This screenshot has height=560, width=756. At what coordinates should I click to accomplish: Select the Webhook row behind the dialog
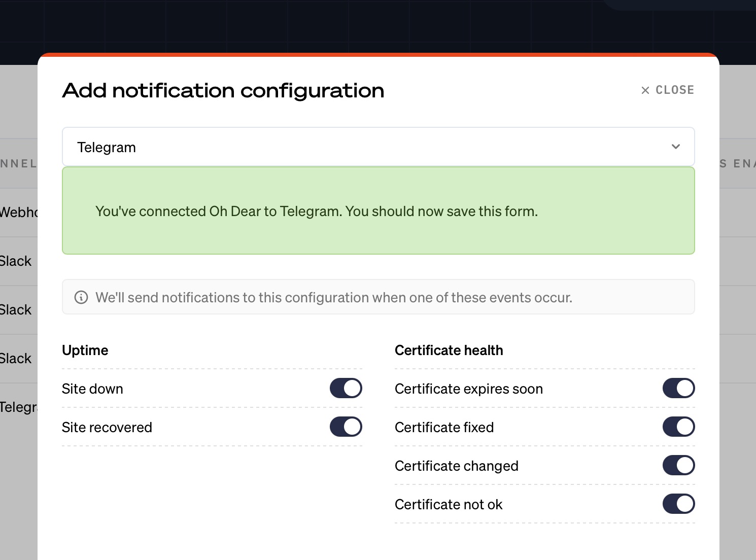[x=18, y=213]
